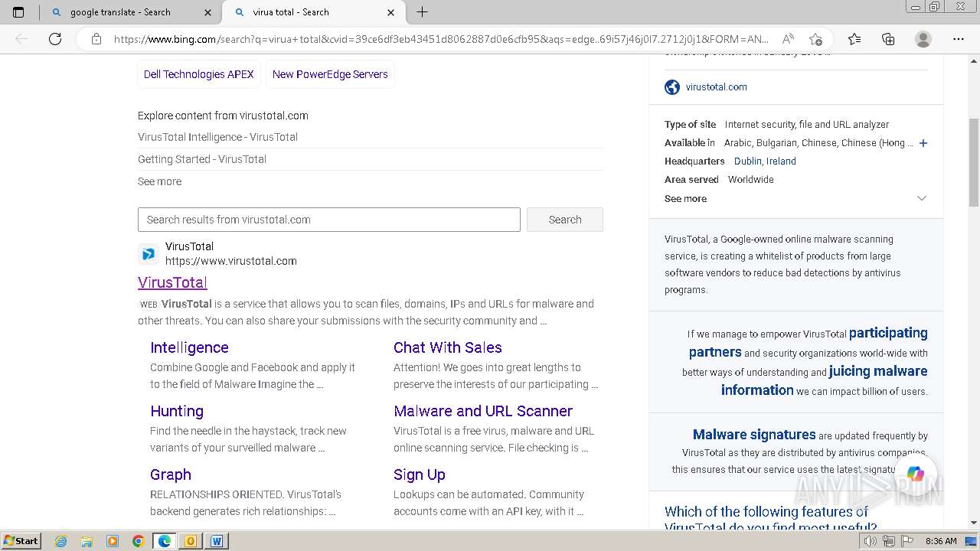This screenshot has width=980, height=551.
Task: Open the Chat With Sales sitelink
Action: click(x=448, y=347)
